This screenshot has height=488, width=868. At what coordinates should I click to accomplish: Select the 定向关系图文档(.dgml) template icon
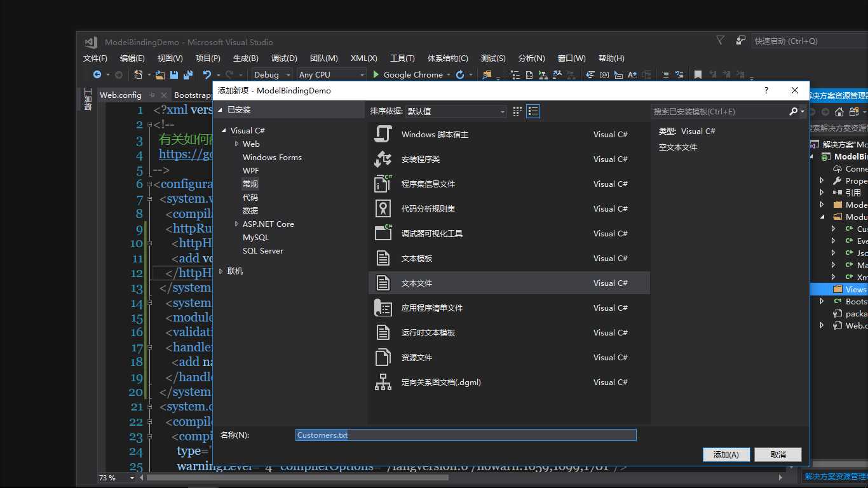click(x=383, y=382)
